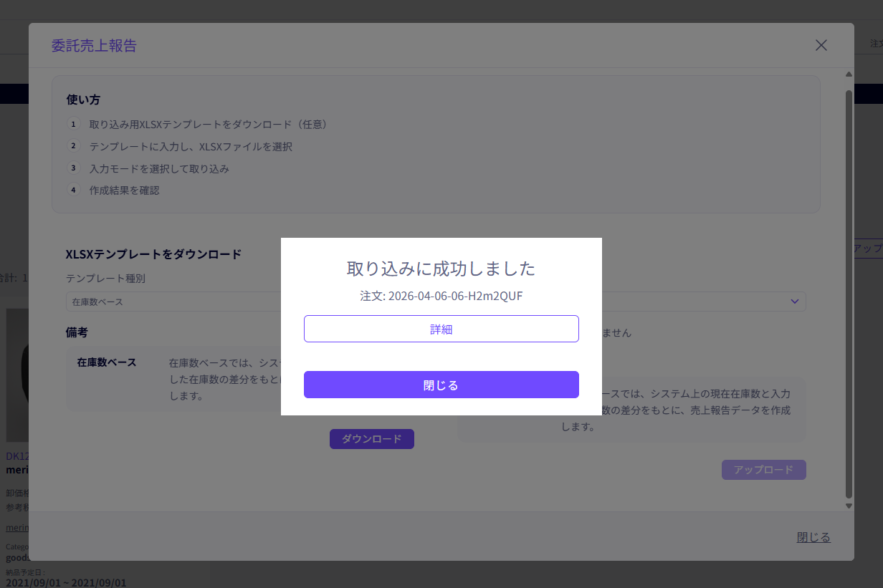Viewport: 883px width, 588px height.
Task: Open the 在庫数ベース template dropdown
Action: click(x=172, y=302)
